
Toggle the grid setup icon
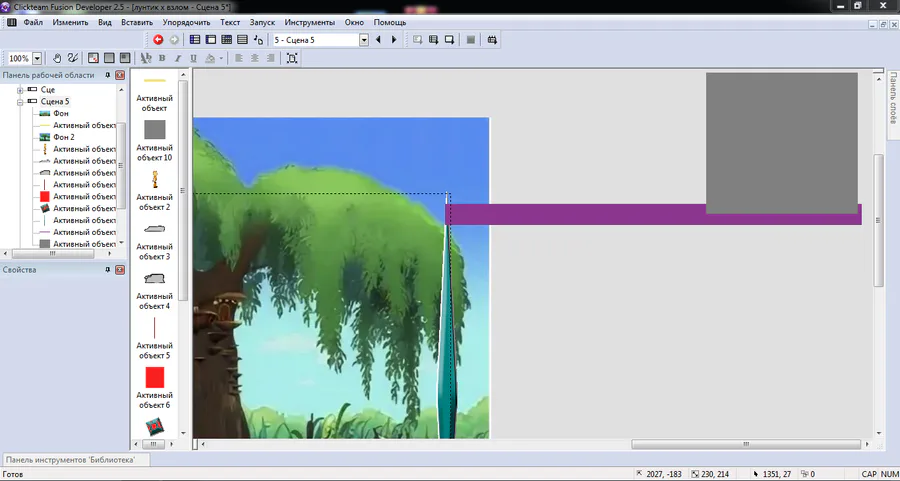click(x=93, y=58)
